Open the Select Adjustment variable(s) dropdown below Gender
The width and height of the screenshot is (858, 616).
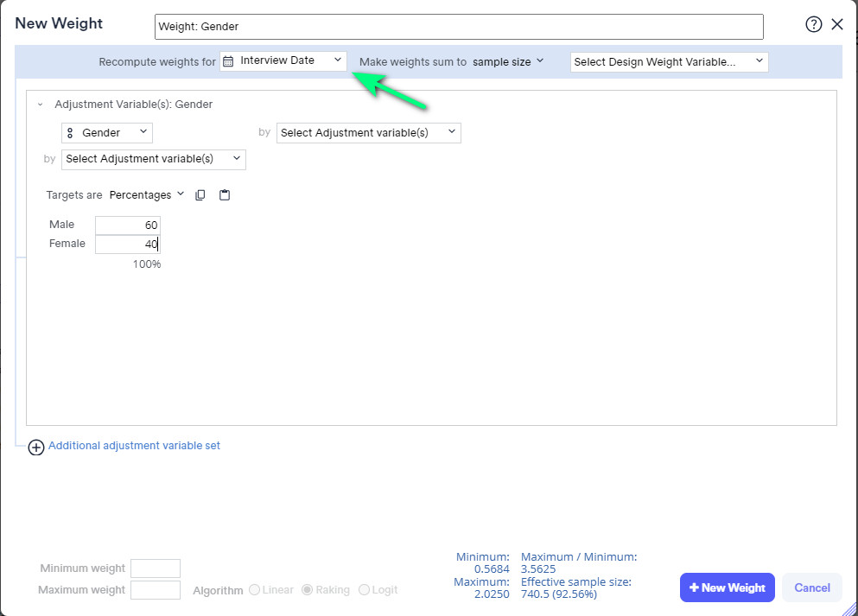(153, 159)
